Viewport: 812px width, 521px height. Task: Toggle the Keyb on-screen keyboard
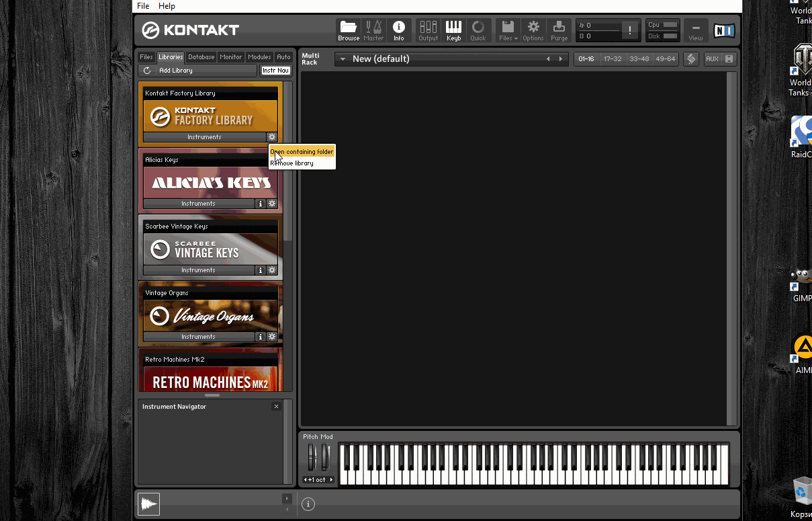pos(453,30)
